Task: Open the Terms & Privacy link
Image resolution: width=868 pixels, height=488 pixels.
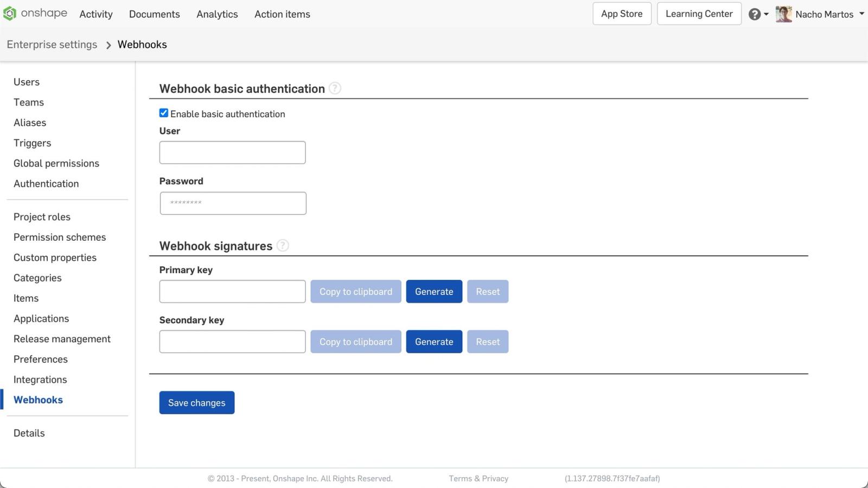Action: click(x=478, y=478)
